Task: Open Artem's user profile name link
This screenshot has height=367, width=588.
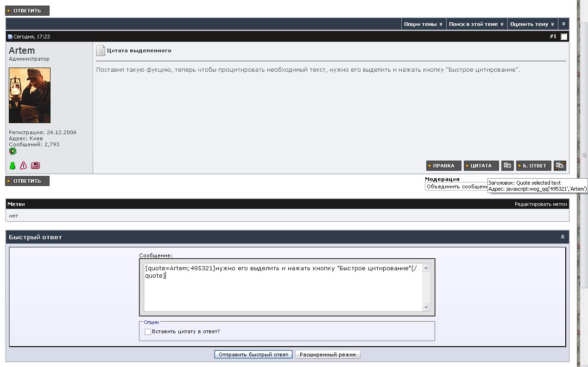Action: 22,50
